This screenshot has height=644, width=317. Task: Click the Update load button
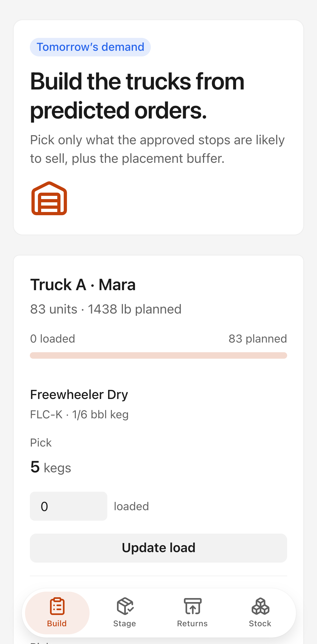point(158,548)
